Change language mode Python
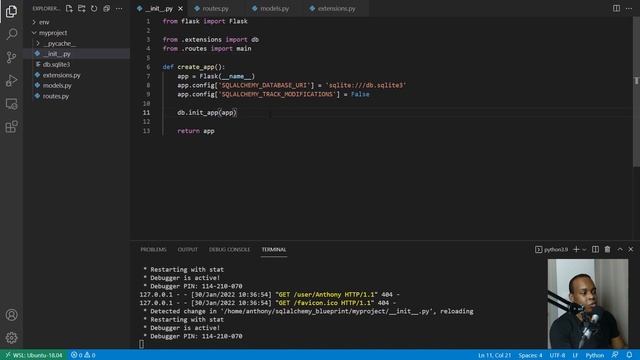The image size is (640, 360). click(595, 355)
